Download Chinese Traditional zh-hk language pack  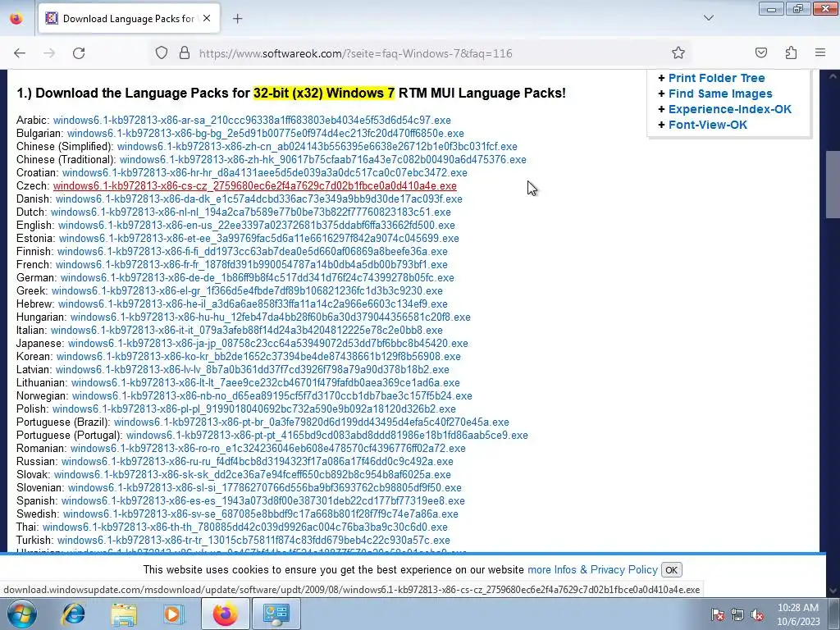[x=322, y=160]
